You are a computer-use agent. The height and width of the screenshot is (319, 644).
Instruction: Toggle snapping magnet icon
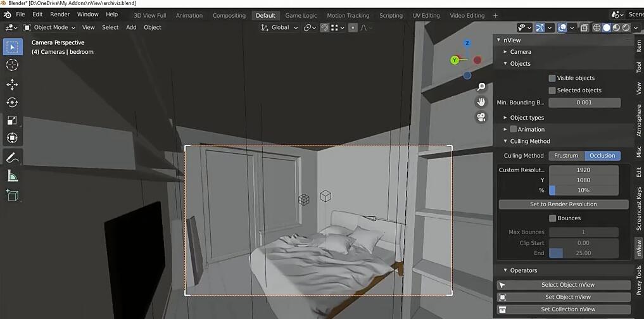(x=324, y=27)
